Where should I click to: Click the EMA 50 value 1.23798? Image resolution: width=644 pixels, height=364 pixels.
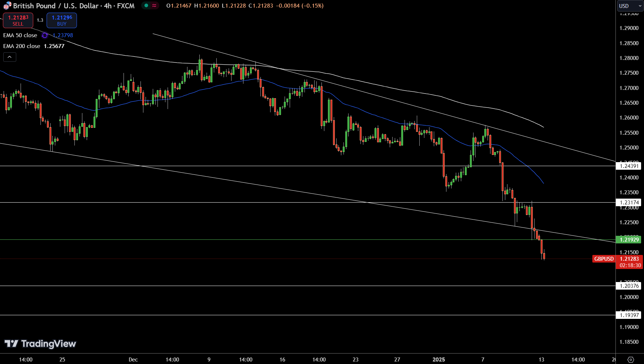tap(63, 35)
